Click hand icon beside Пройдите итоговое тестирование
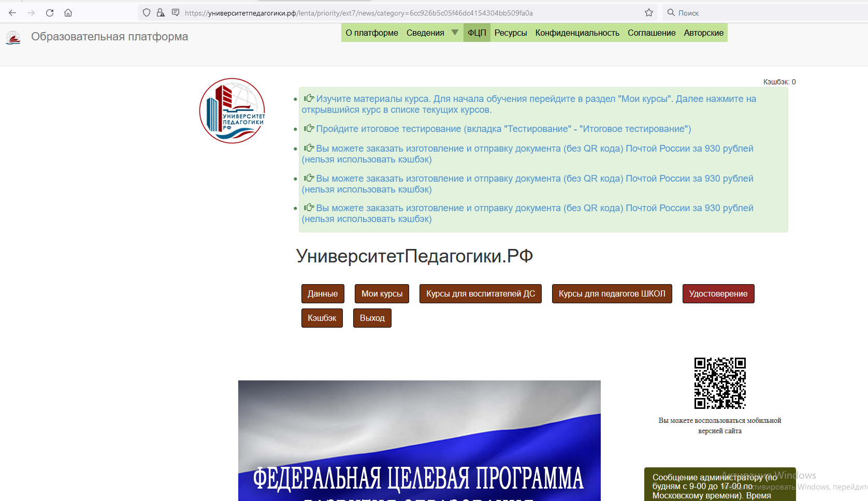Viewport: 868px width, 501px height. (309, 128)
